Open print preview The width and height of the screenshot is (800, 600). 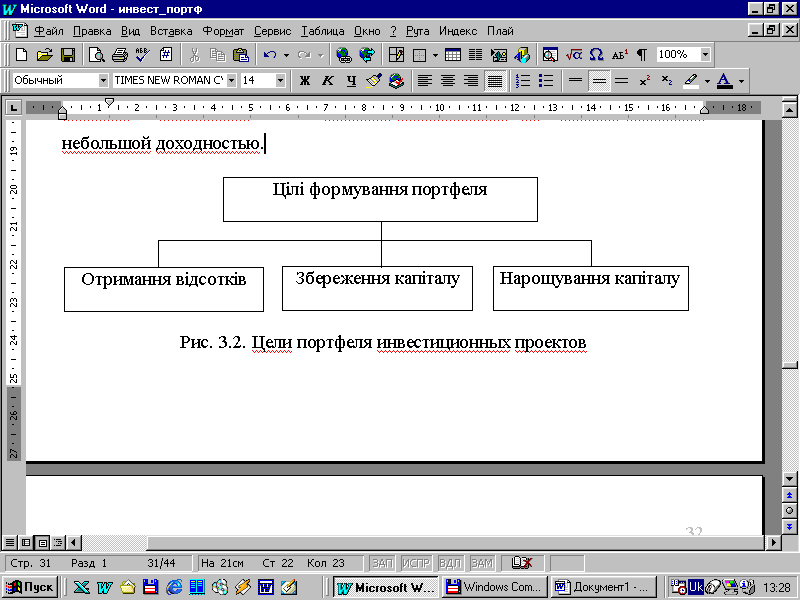(x=96, y=55)
